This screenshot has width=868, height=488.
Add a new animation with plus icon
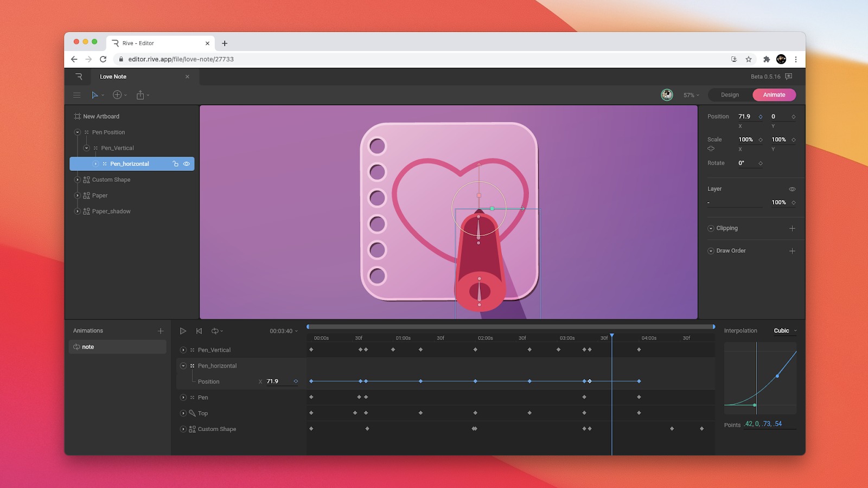click(x=161, y=331)
